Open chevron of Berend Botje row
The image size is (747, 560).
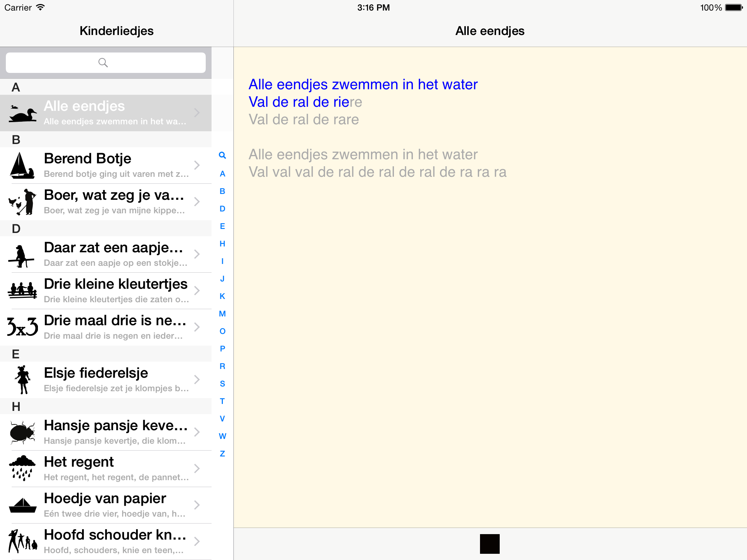(197, 165)
